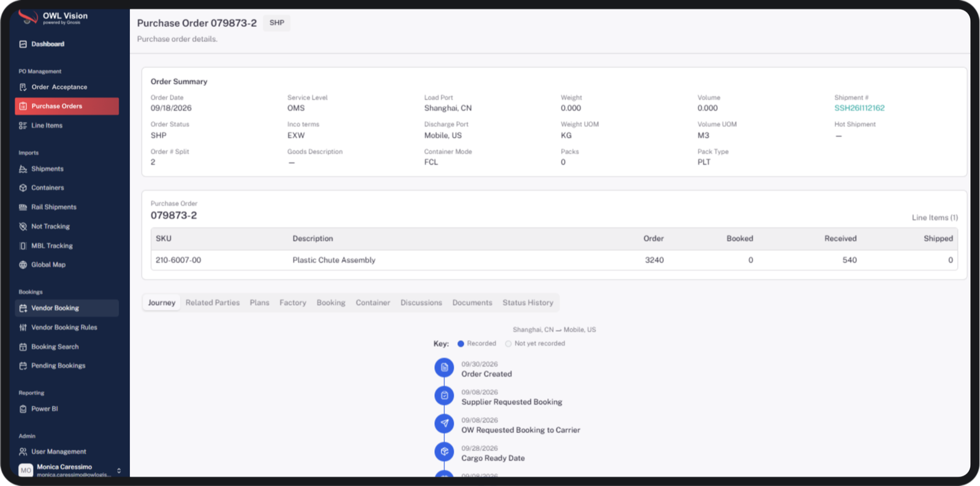Click the Description column header
This screenshot has width=980, height=486.
(313, 238)
